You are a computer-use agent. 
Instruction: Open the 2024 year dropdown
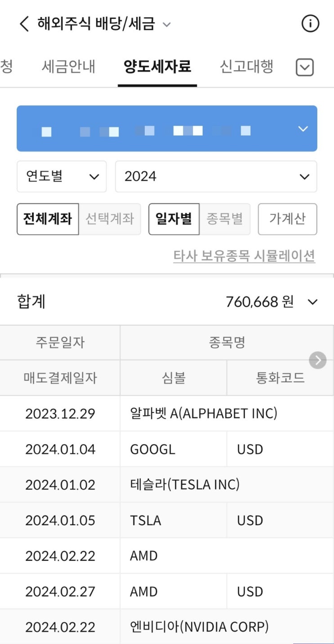pyautogui.click(x=216, y=176)
